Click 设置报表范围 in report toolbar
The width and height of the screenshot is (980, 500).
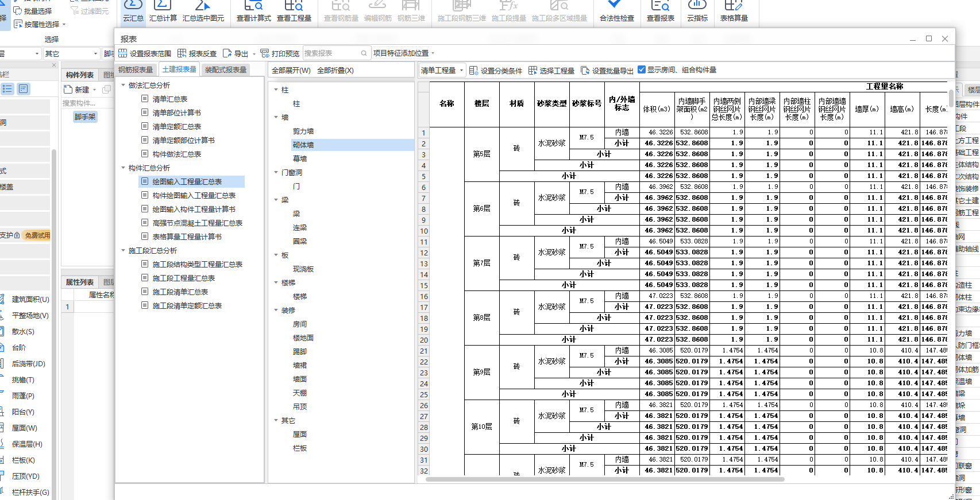(145, 53)
